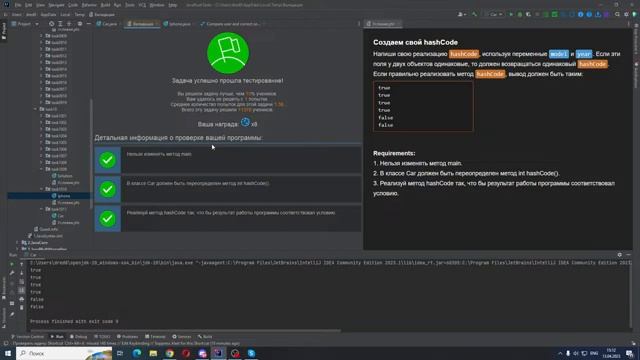Viewport: 640px width, 360px height.
Task: Click the blue 'year' tag in description
Action: point(584,54)
